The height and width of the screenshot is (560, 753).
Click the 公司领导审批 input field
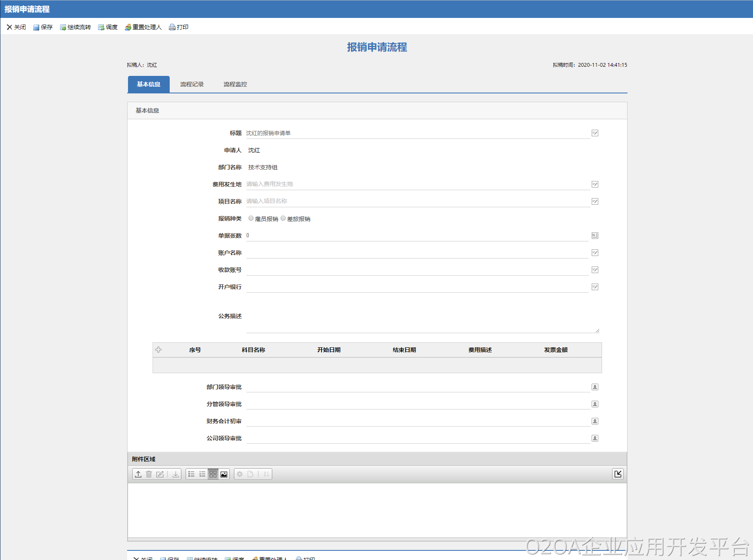pyautogui.click(x=418, y=438)
